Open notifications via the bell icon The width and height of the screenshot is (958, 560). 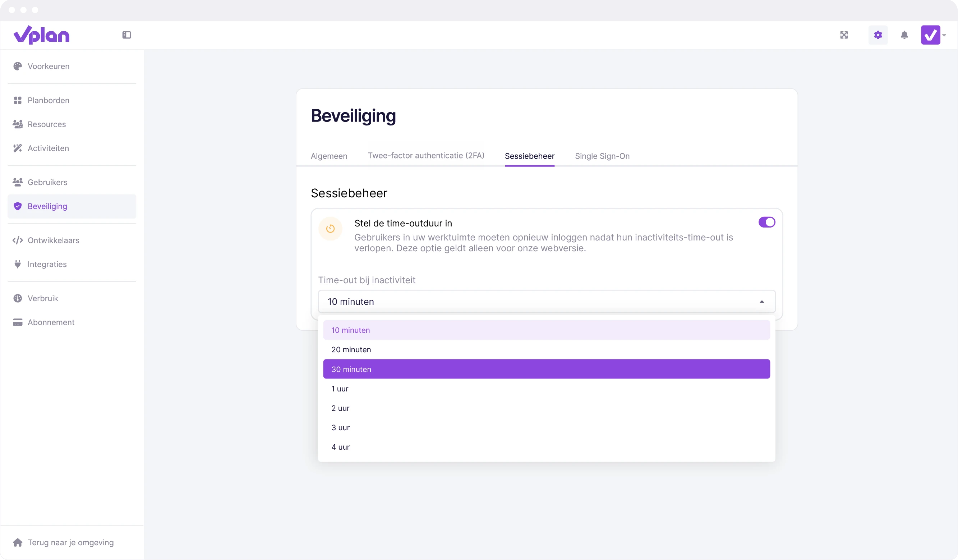[x=904, y=35]
